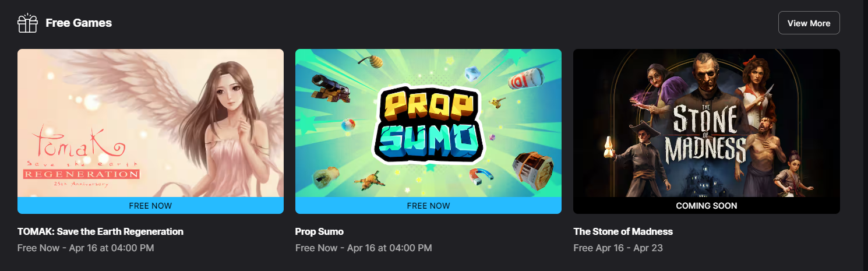Click the vertical scrollbar at the right edge
Screen dimensions: 868x271
(x=865, y=135)
